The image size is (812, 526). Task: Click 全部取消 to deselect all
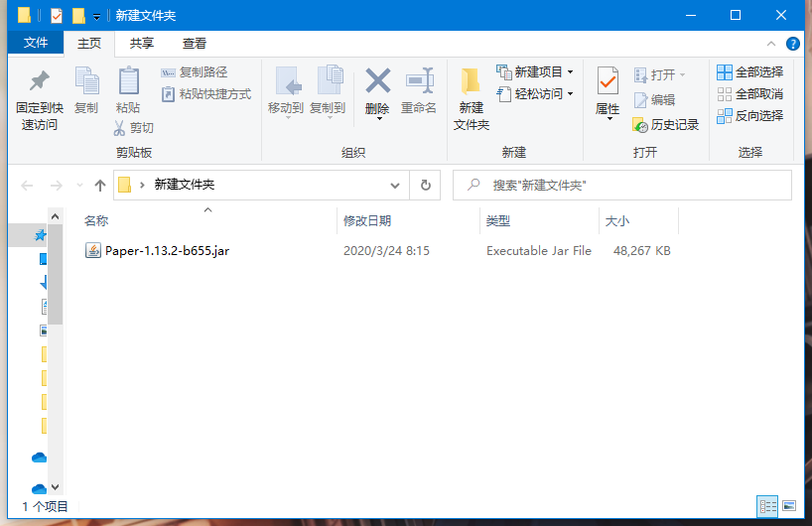(749, 93)
